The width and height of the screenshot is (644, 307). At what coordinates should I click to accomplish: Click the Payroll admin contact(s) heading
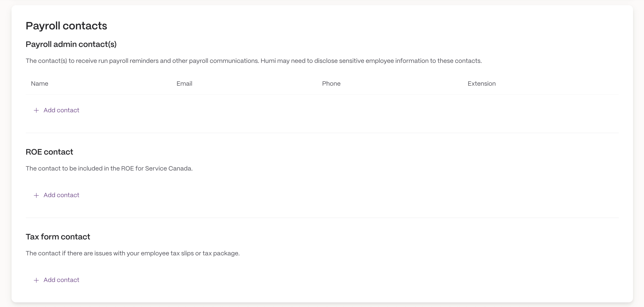(x=71, y=44)
